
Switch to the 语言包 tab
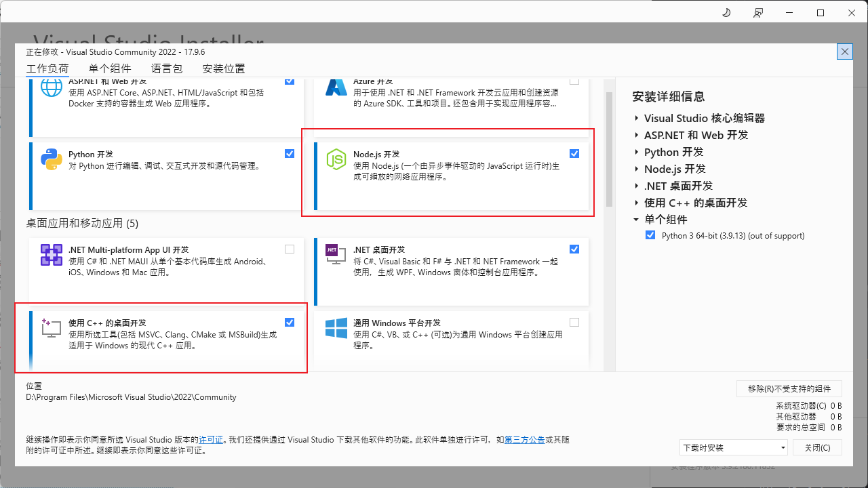(x=167, y=68)
